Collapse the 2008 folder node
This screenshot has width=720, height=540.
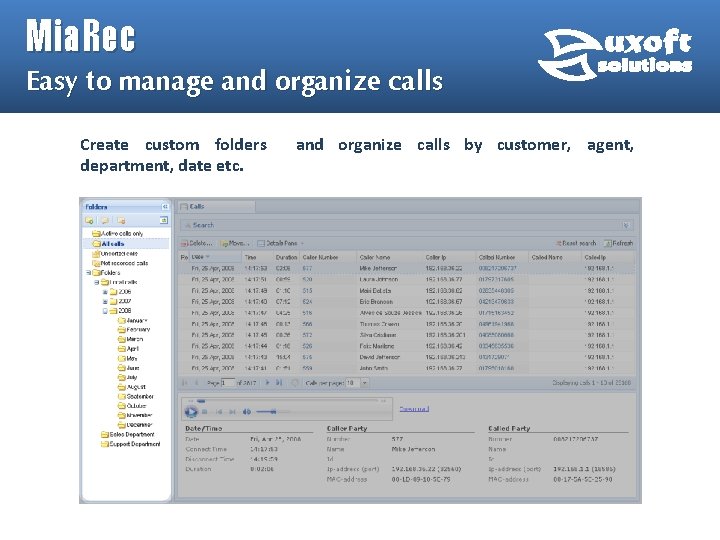pos(105,311)
